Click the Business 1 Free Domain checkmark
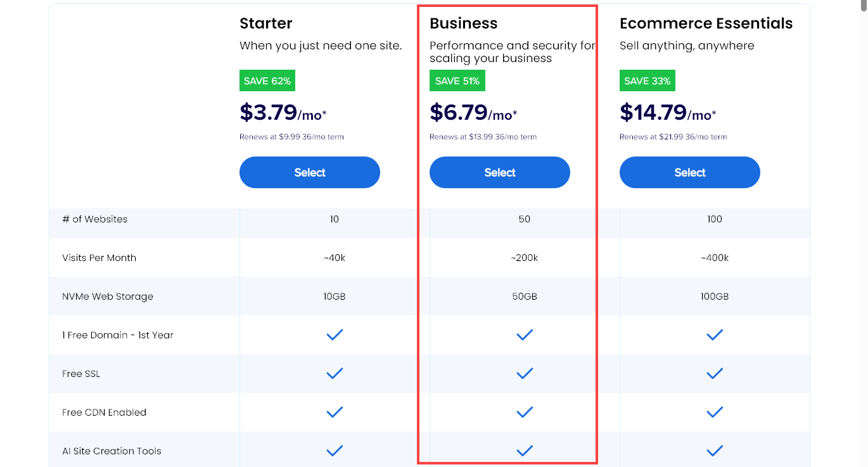 [525, 335]
